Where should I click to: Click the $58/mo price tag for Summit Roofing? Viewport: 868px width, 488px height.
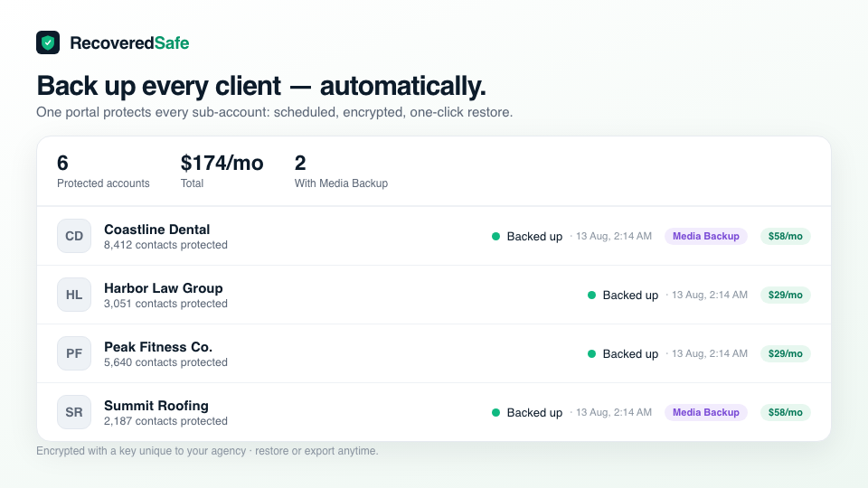click(786, 412)
